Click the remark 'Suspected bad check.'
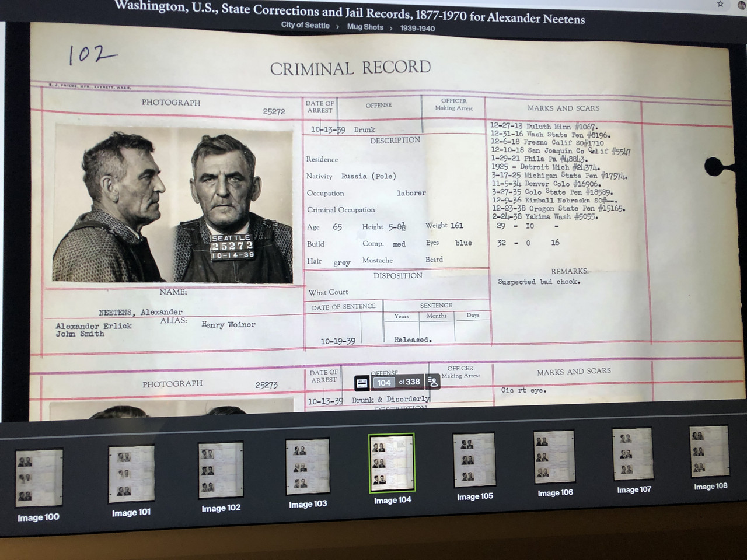The height and width of the screenshot is (560, 747). click(x=539, y=282)
